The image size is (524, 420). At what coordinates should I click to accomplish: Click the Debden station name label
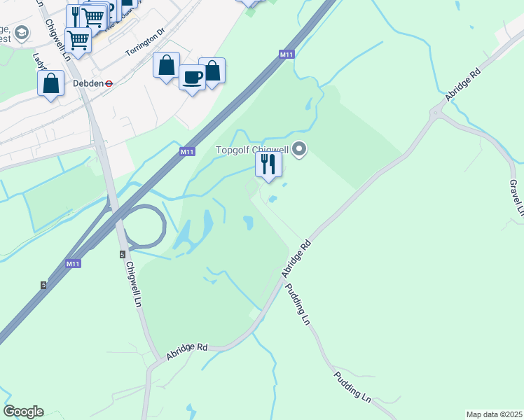pos(88,83)
